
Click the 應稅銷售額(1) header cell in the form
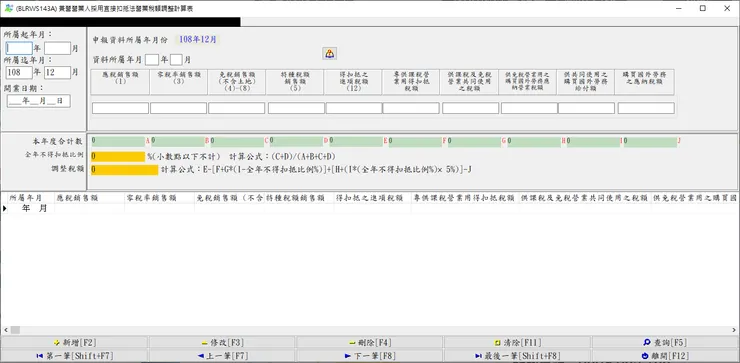120,82
